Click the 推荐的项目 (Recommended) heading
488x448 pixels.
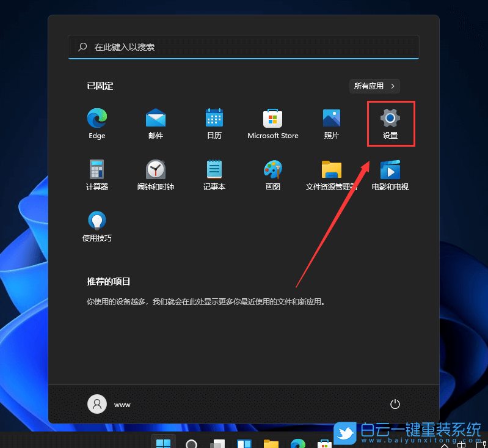click(x=108, y=282)
